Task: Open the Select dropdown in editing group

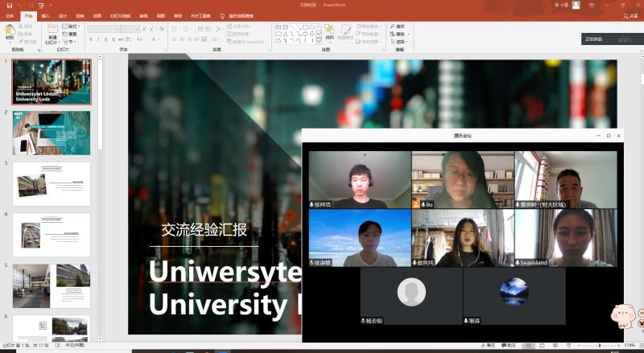Action: (x=400, y=42)
